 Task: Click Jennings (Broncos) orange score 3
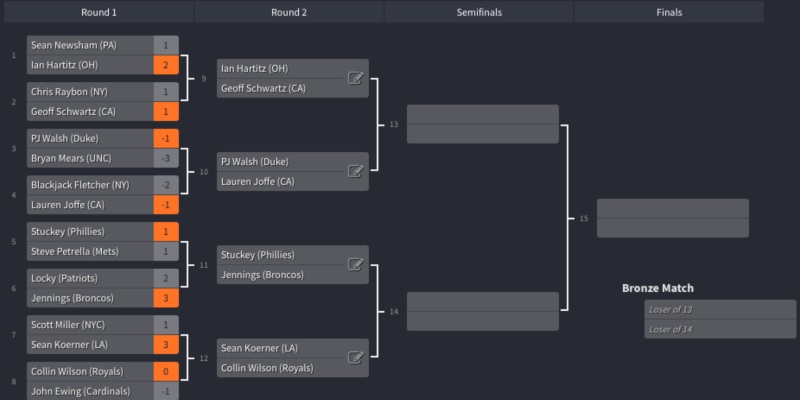[166, 298]
